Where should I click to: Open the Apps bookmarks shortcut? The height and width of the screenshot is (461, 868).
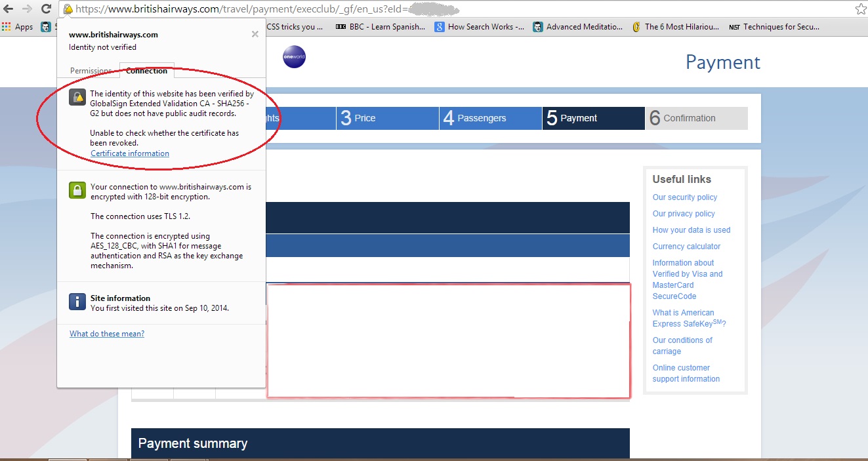coord(18,27)
